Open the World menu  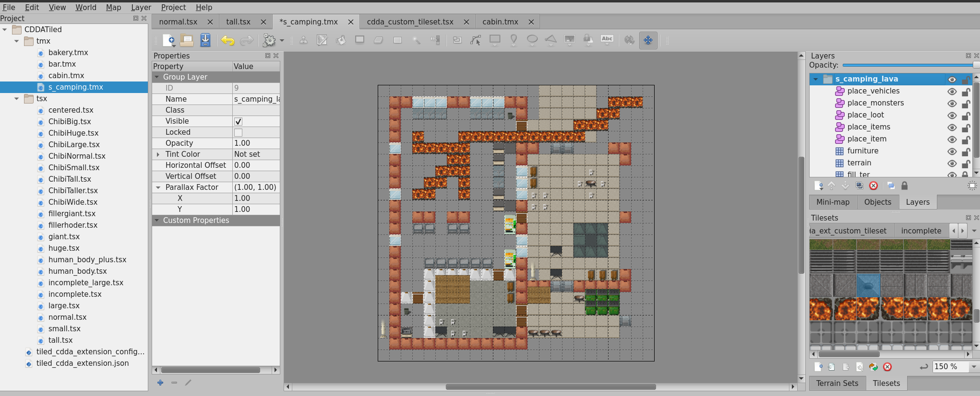(86, 7)
